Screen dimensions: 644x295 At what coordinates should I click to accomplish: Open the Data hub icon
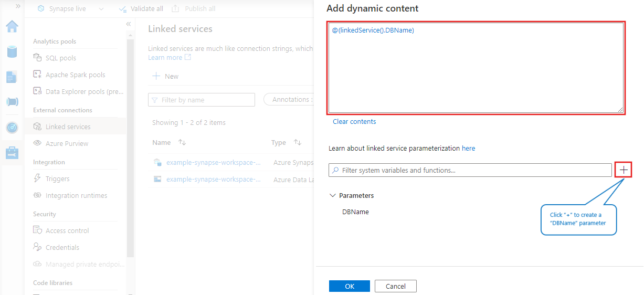tap(12, 51)
